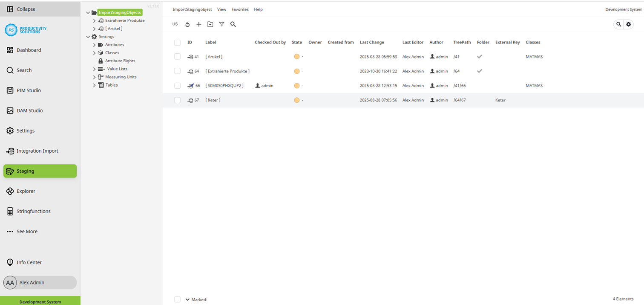Expand the Classes tree node
Image resolution: width=644 pixels, height=305 pixels.
click(94, 52)
